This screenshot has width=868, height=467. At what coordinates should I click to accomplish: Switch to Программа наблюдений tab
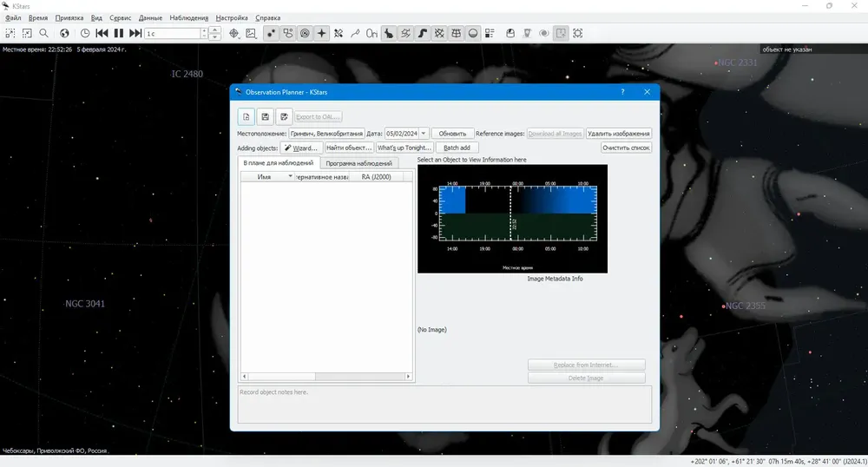click(x=358, y=163)
